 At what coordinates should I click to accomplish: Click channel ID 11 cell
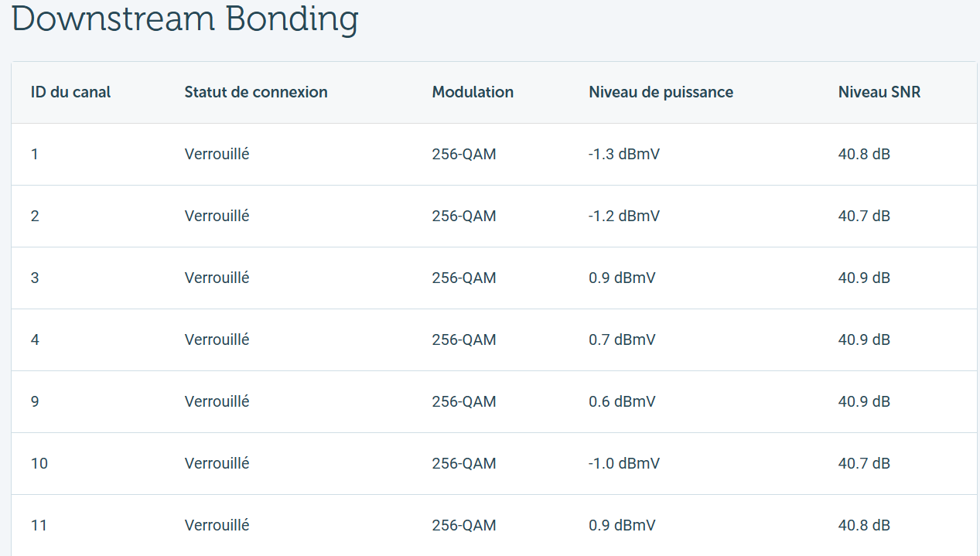[39, 525]
